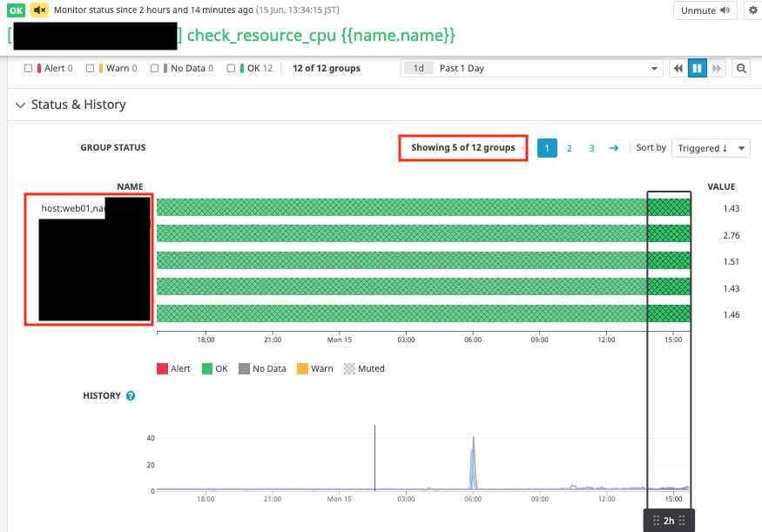Open the History help question icon
This screenshot has width=762, height=532.
click(x=131, y=396)
